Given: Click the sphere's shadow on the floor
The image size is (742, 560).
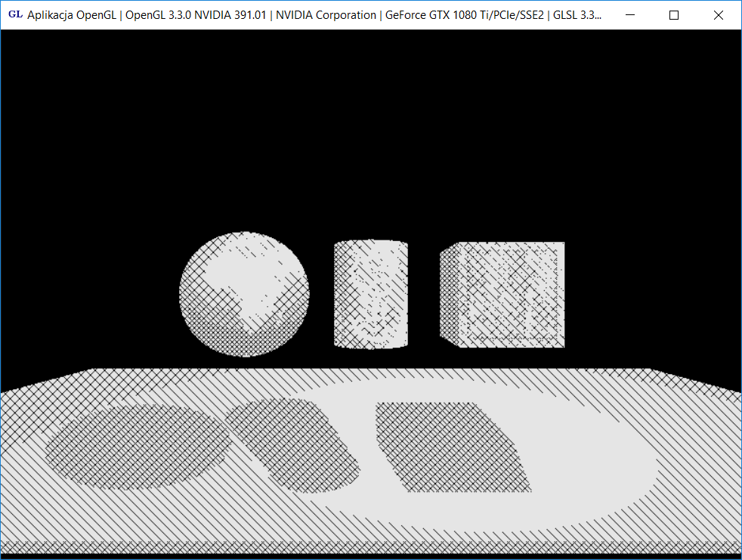Looking at the screenshot, I should coord(136,446).
